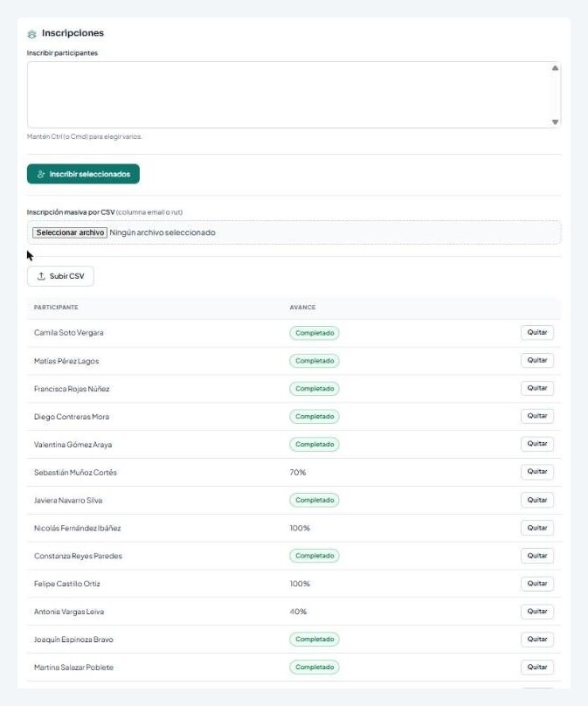Click AVANCE column header

(302, 307)
